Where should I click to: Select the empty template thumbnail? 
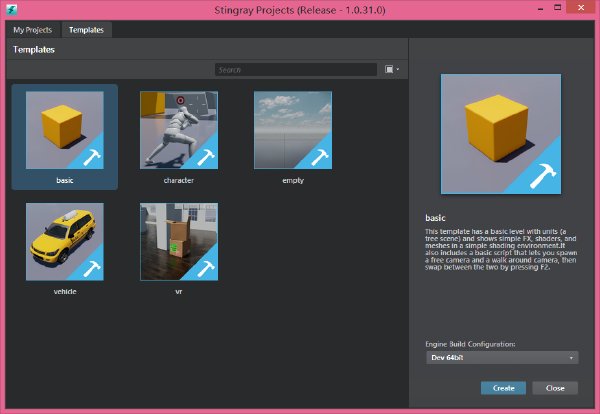293,130
